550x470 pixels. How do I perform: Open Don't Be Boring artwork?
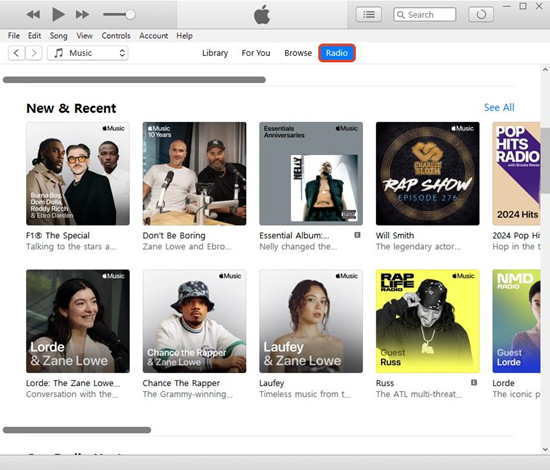click(x=194, y=174)
